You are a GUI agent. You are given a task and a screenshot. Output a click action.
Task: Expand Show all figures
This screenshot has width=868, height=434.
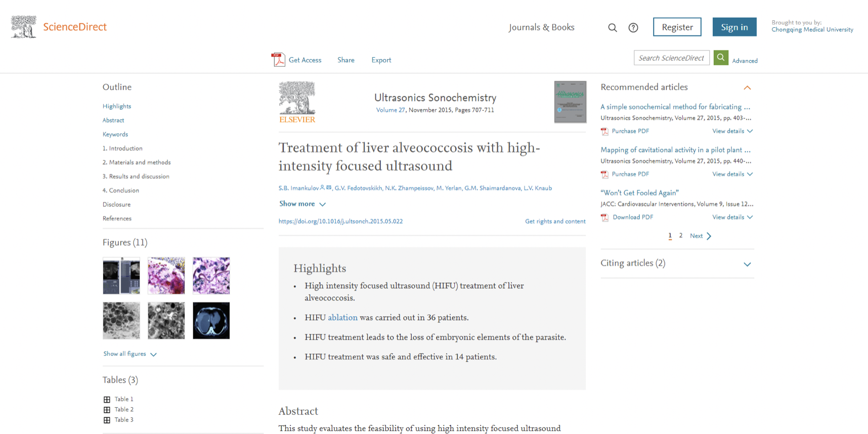point(130,354)
